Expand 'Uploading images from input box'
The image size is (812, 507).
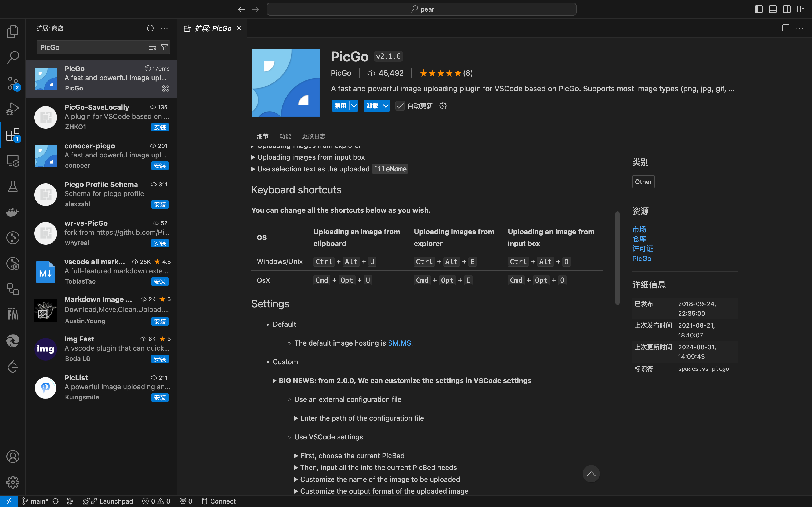click(310, 157)
